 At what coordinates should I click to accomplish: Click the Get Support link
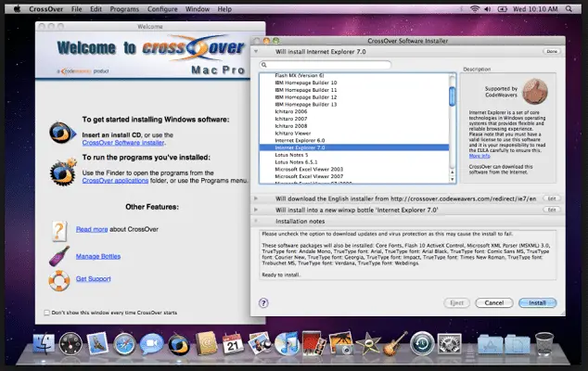[x=93, y=279]
